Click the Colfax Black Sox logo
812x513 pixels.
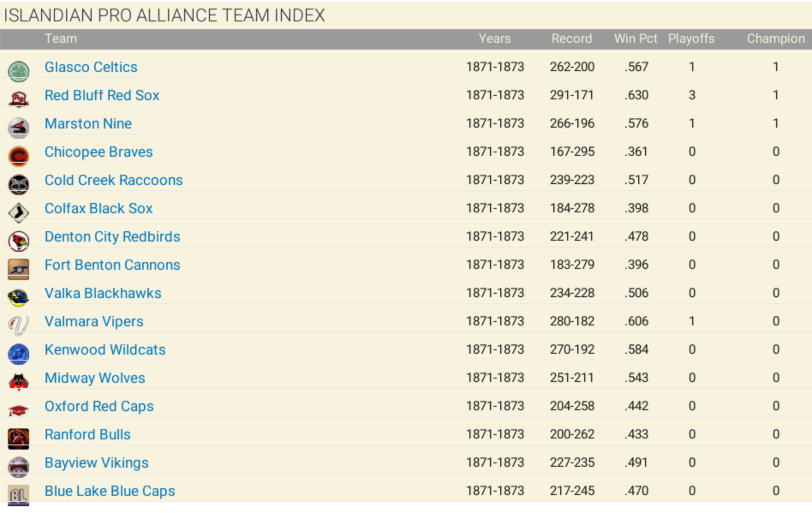coord(18,212)
